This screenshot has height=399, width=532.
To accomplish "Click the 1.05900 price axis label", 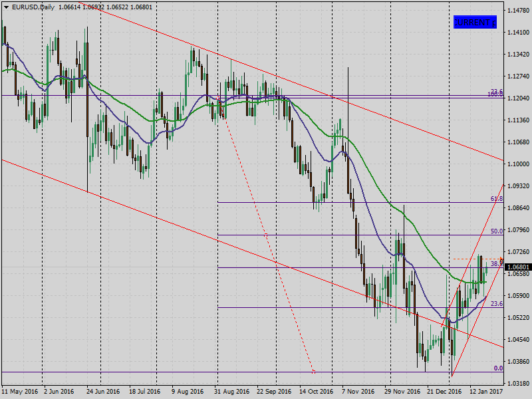I will click(x=518, y=295).
